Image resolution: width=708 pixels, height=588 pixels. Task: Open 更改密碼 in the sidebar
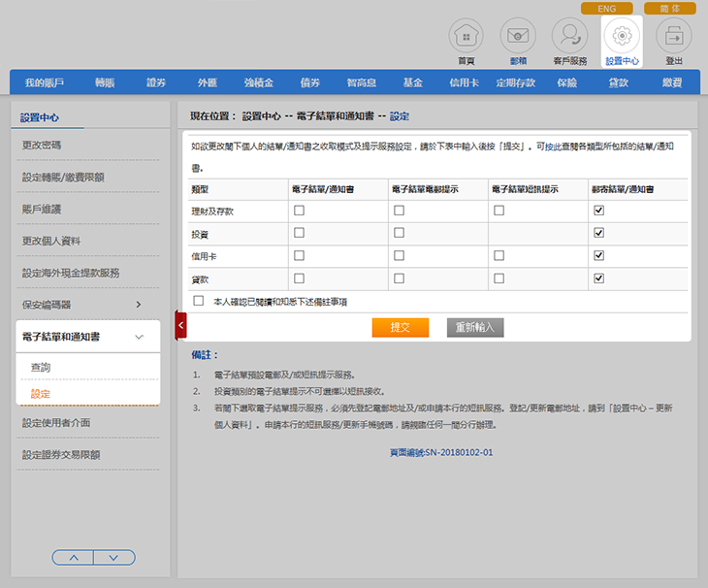(x=42, y=146)
